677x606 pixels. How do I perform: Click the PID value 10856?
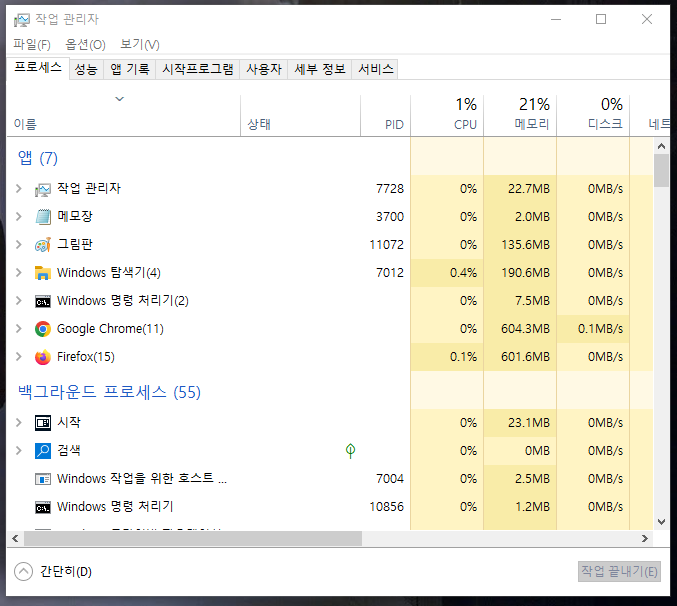(386, 507)
